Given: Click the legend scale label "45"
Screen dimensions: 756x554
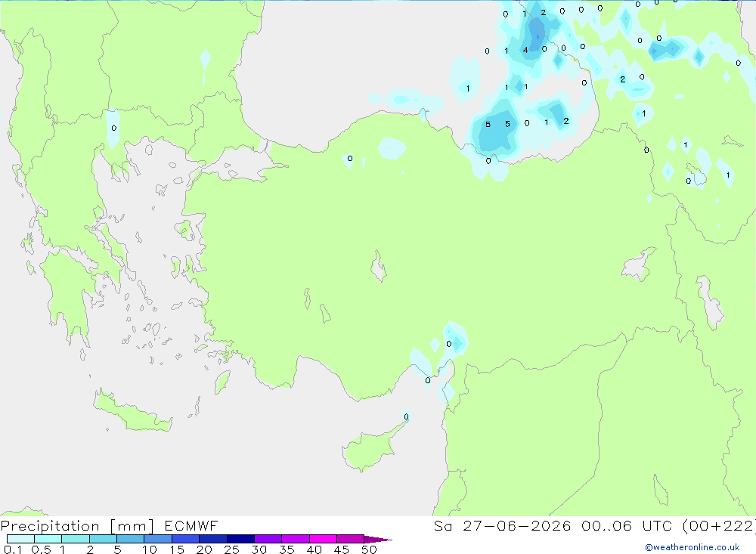Looking at the screenshot, I should click(342, 549).
